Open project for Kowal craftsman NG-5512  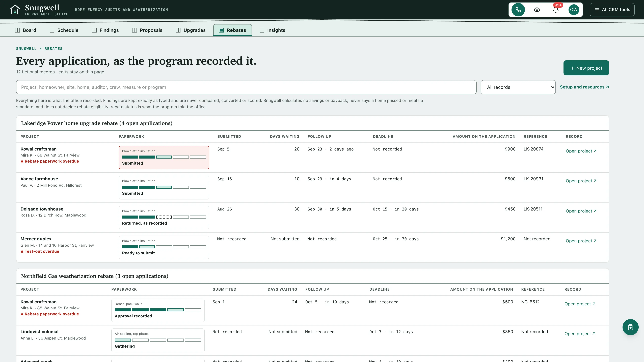point(580,304)
